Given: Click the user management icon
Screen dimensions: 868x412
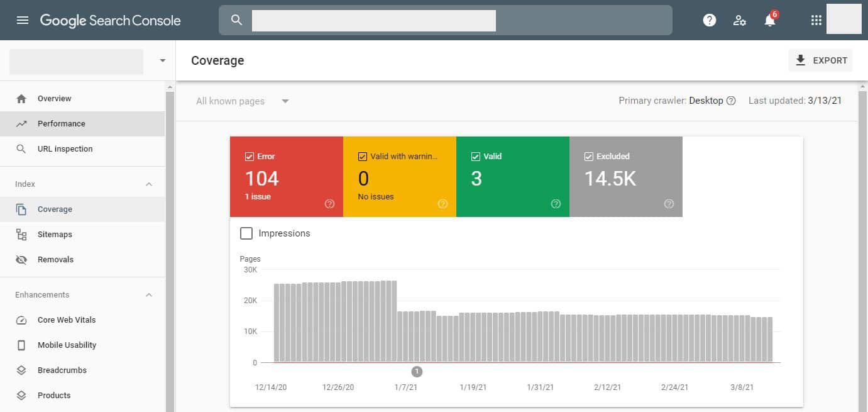Looking at the screenshot, I should click(740, 20).
